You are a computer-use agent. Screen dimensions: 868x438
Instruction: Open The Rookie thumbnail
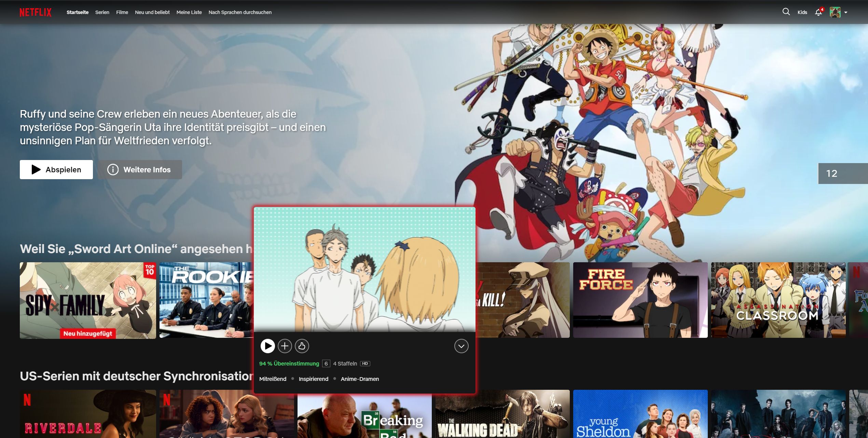point(206,300)
